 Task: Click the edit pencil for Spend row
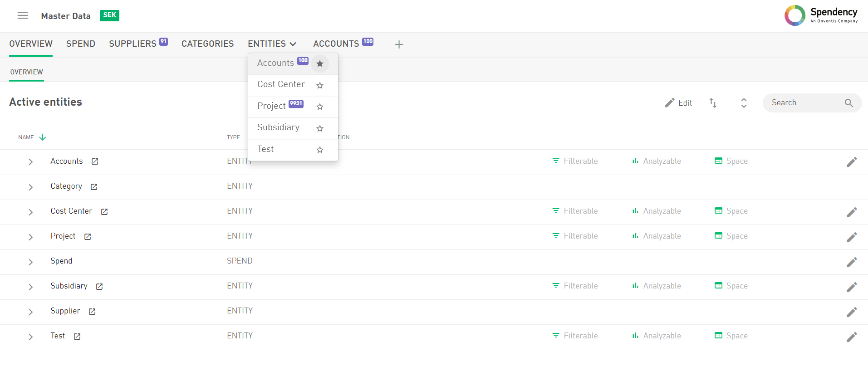[851, 262]
